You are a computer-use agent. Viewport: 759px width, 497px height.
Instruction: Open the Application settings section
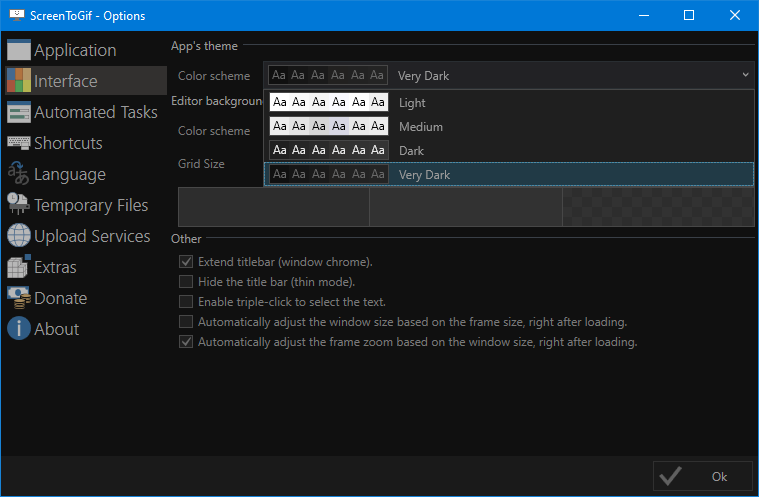(x=86, y=50)
